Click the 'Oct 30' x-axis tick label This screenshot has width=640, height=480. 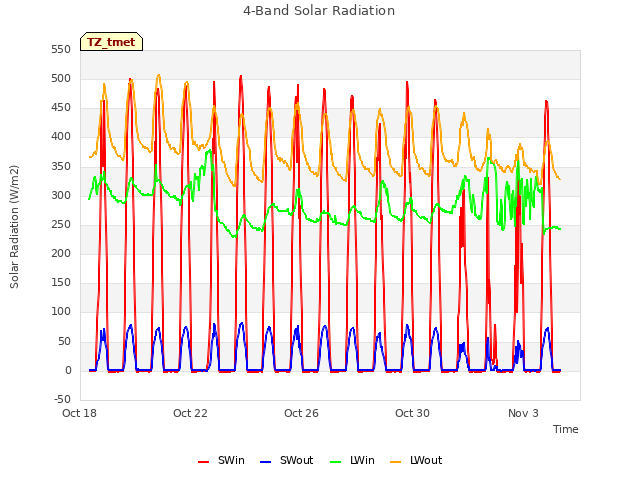coord(412,413)
